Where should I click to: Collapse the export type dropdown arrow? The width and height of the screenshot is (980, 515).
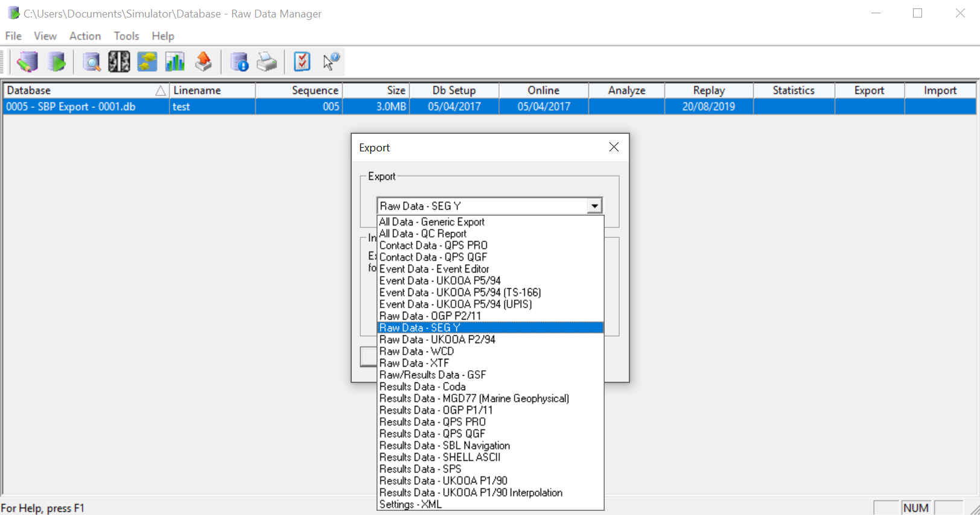pos(594,206)
